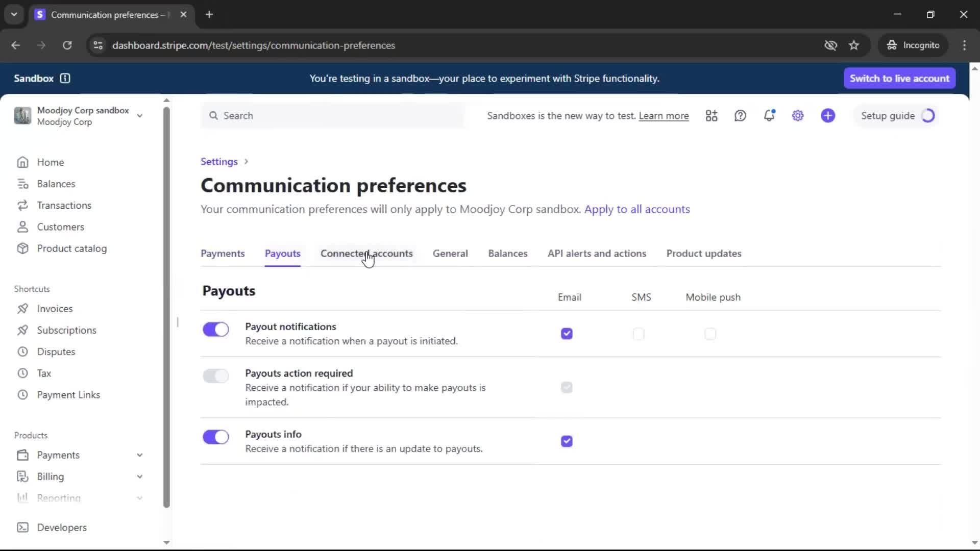Open the apps grid icon
980x551 pixels.
712,116
